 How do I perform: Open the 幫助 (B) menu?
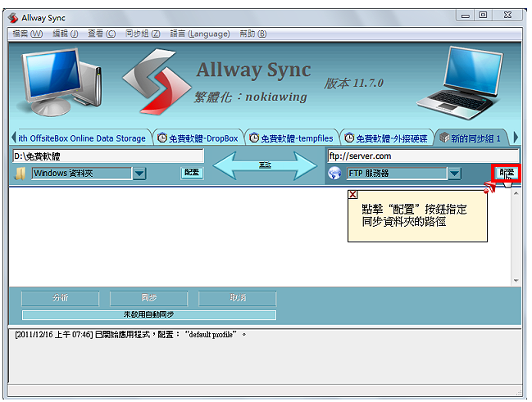coord(253,34)
